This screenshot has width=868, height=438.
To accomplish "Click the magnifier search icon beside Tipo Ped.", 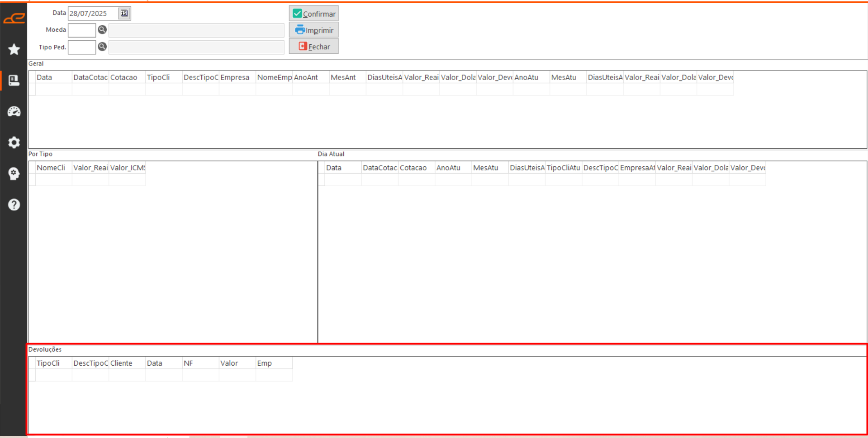I will pyautogui.click(x=102, y=47).
